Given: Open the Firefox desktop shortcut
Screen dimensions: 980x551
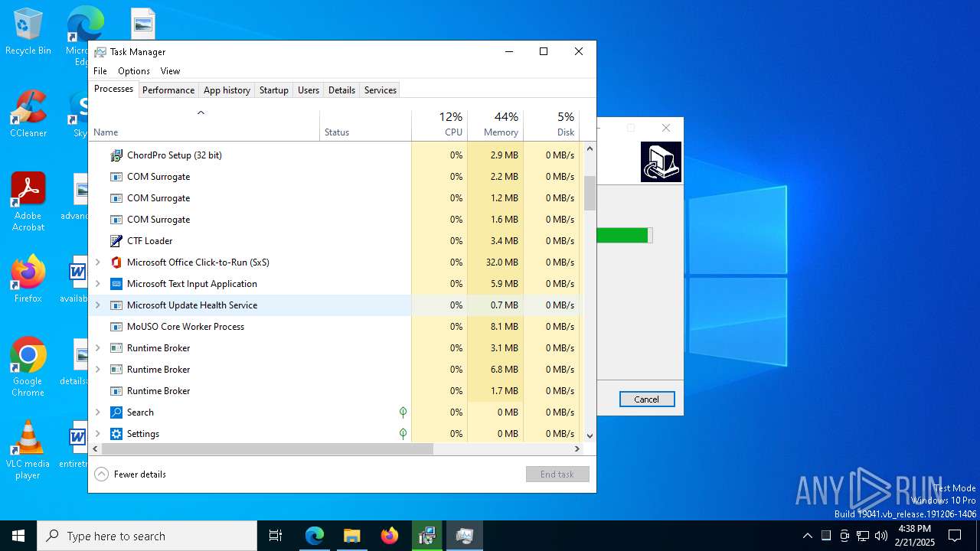Looking at the screenshot, I should pyautogui.click(x=28, y=280).
